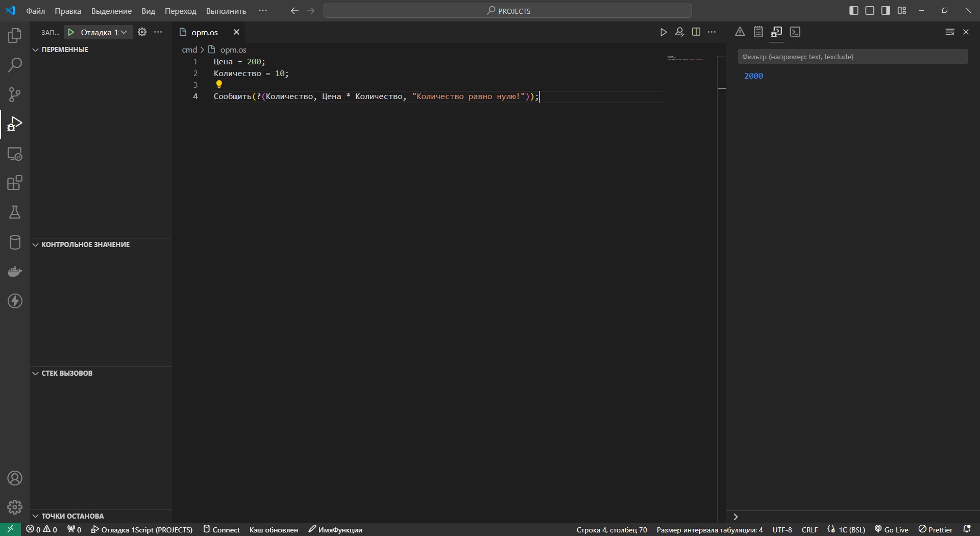Click Отладка 1Script (PROJECTS) in status bar
Image resolution: width=980 pixels, height=536 pixels.
[142, 529]
